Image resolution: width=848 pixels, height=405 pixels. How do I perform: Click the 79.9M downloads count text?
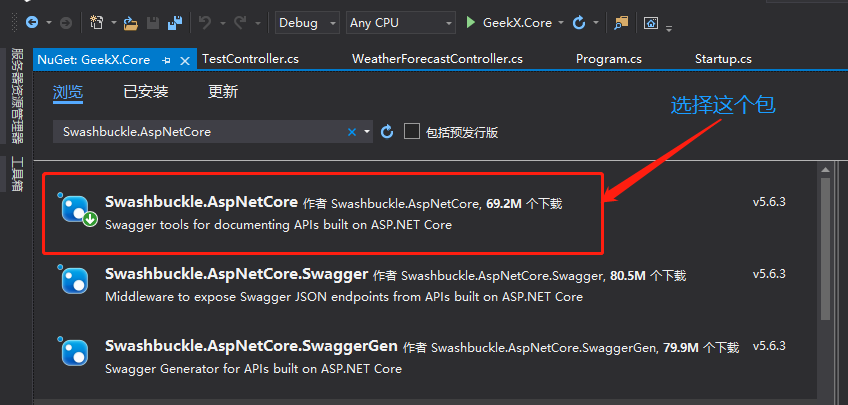coord(681,347)
